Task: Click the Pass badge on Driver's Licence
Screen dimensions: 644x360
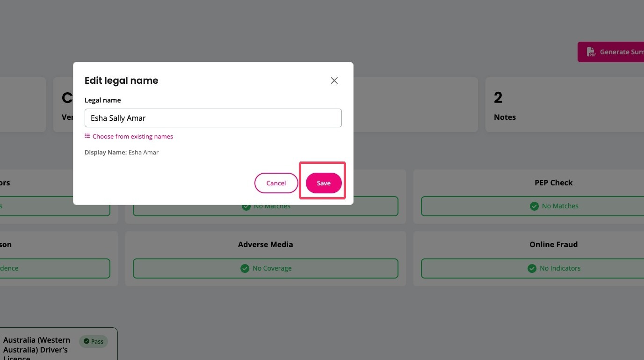Action: click(94, 341)
